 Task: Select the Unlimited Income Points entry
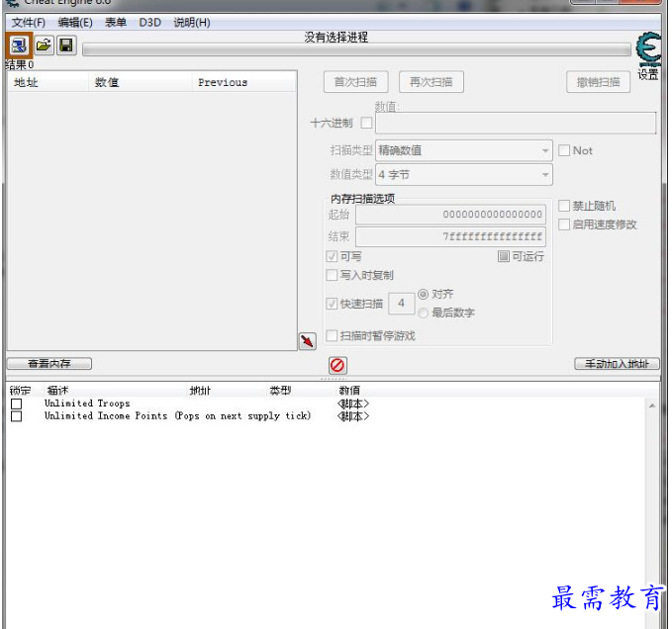[178, 415]
